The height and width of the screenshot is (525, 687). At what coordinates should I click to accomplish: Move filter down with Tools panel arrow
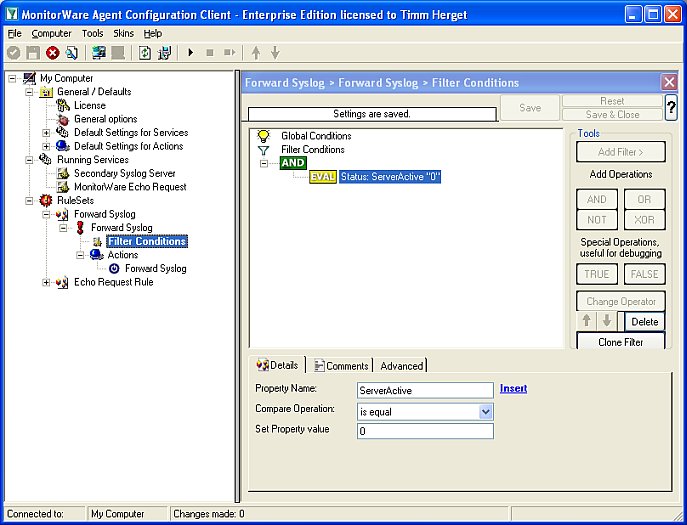click(x=607, y=321)
